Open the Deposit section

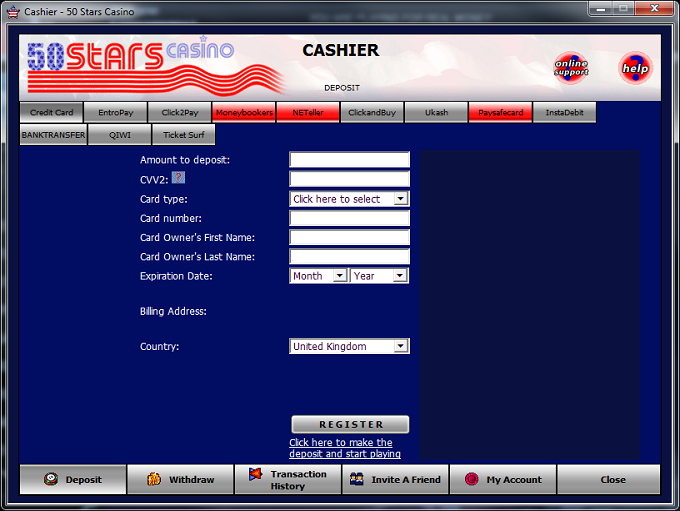[73, 479]
